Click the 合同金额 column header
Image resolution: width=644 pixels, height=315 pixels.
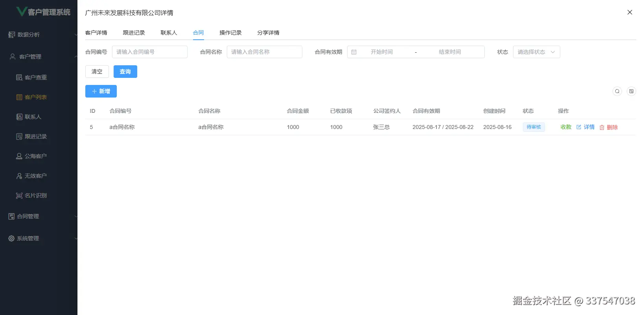coord(298,111)
